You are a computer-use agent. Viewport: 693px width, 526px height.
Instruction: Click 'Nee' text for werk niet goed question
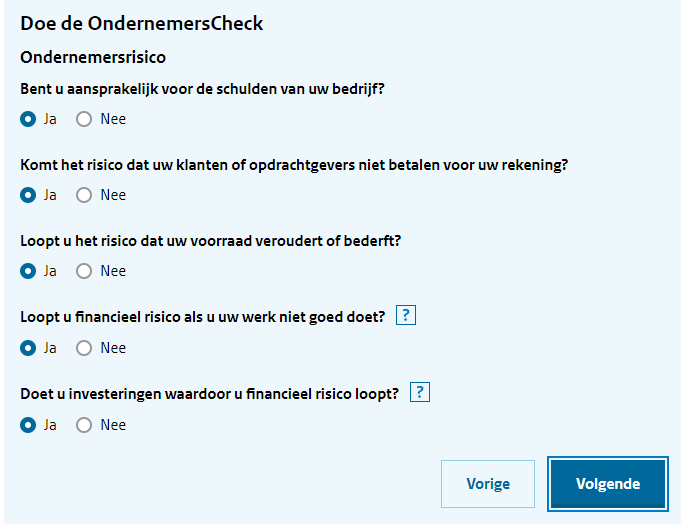(x=113, y=348)
